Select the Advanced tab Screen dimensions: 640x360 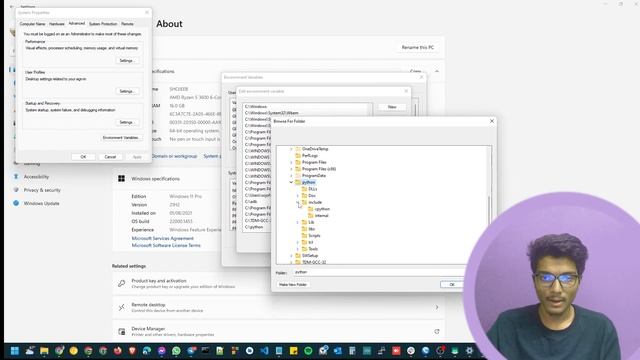[x=77, y=24]
